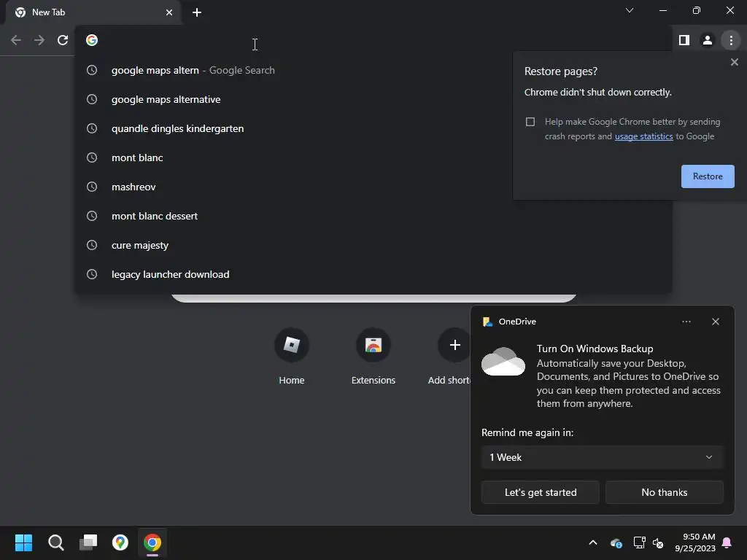Click the OneDrive cloud illustration
This screenshot has height=560, width=747.
[x=503, y=362]
